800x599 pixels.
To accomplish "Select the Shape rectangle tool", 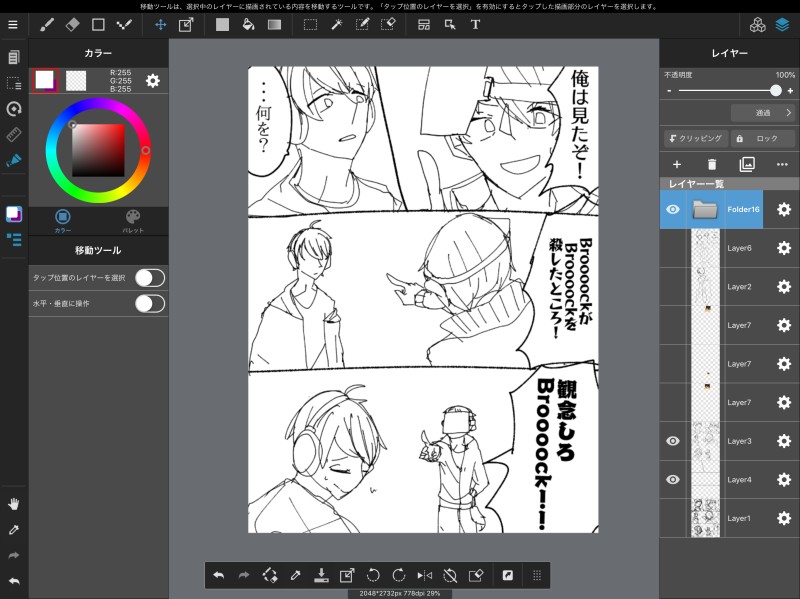I will click(x=98, y=24).
